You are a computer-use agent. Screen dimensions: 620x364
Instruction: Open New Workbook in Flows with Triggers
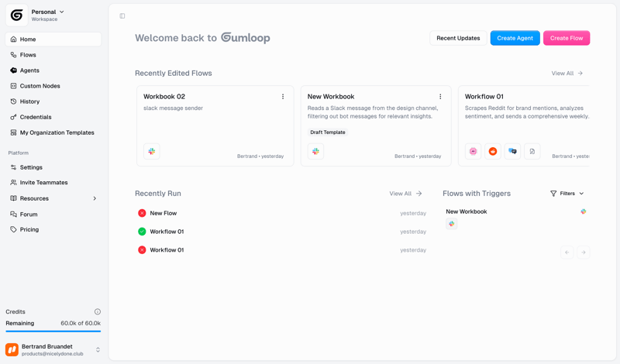tap(467, 211)
